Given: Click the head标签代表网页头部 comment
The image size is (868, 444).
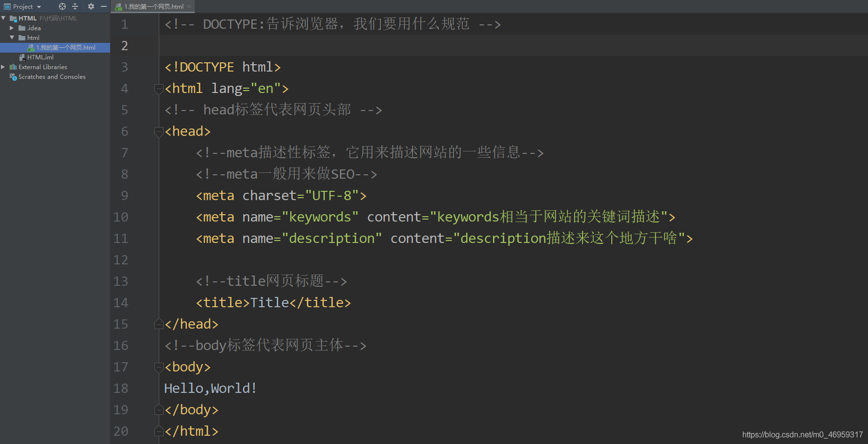Looking at the screenshot, I should [273, 110].
